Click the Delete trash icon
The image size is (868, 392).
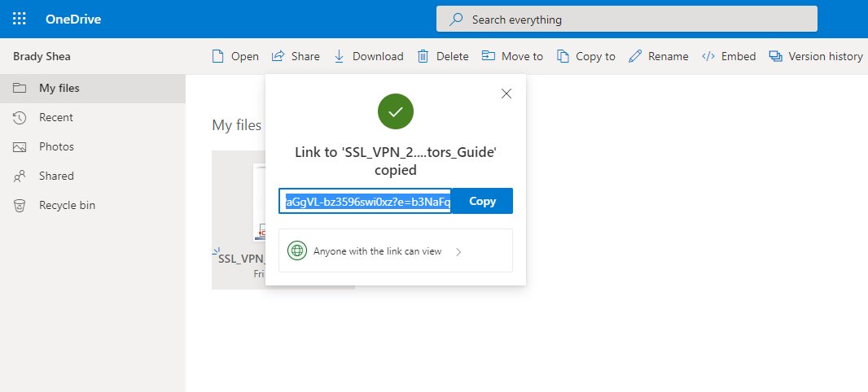pos(423,56)
